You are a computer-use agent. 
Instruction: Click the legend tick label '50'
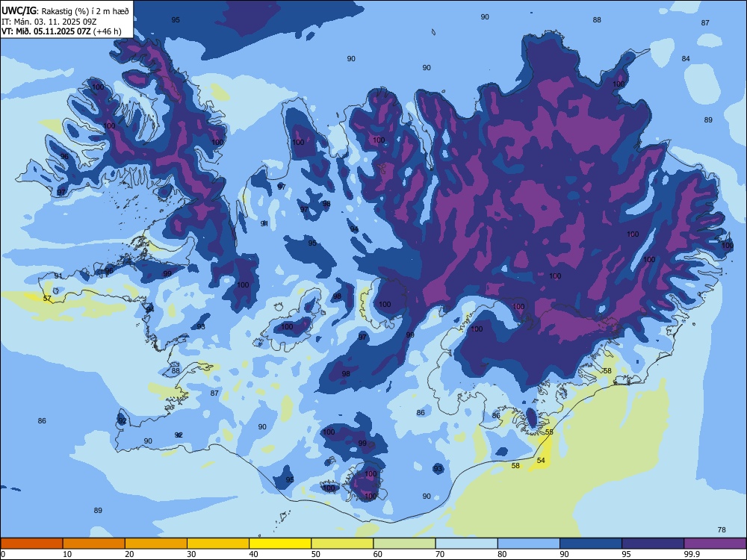point(316,554)
